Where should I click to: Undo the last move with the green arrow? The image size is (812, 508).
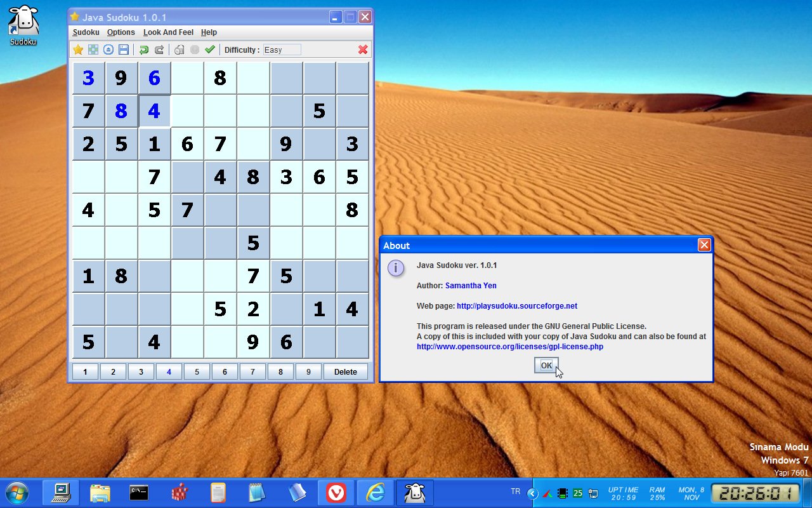(144, 50)
